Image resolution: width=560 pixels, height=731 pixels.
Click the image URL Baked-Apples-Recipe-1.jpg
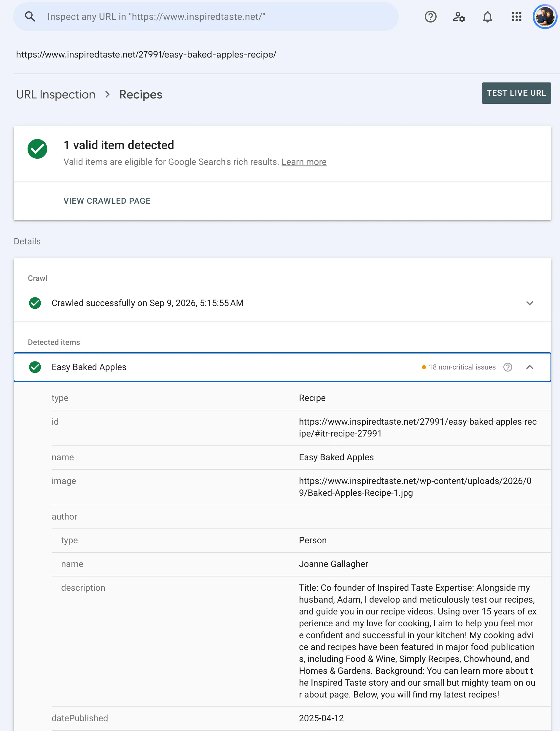(415, 487)
